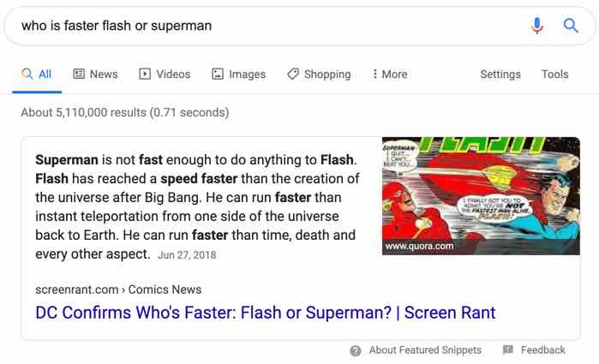
Task: Click into the search query input field
Action: (257, 26)
